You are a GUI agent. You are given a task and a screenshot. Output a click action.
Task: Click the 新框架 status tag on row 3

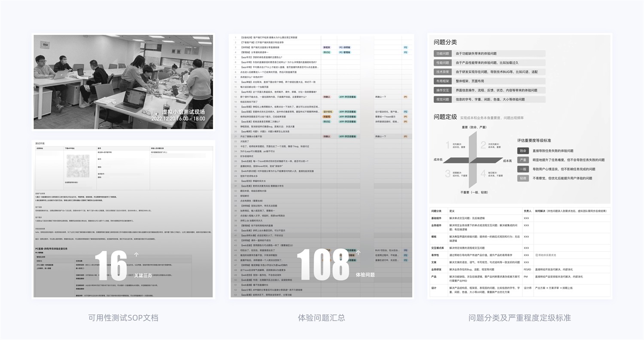[x=327, y=47]
